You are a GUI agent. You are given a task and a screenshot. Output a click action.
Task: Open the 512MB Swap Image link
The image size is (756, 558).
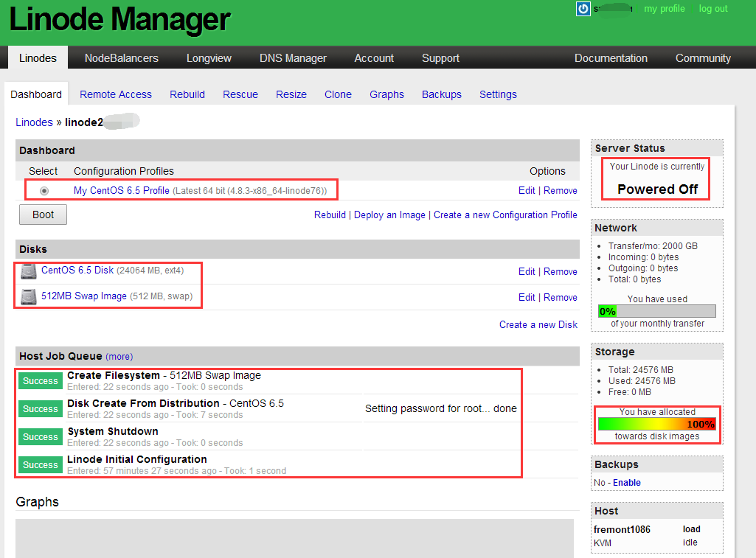(x=84, y=296)
